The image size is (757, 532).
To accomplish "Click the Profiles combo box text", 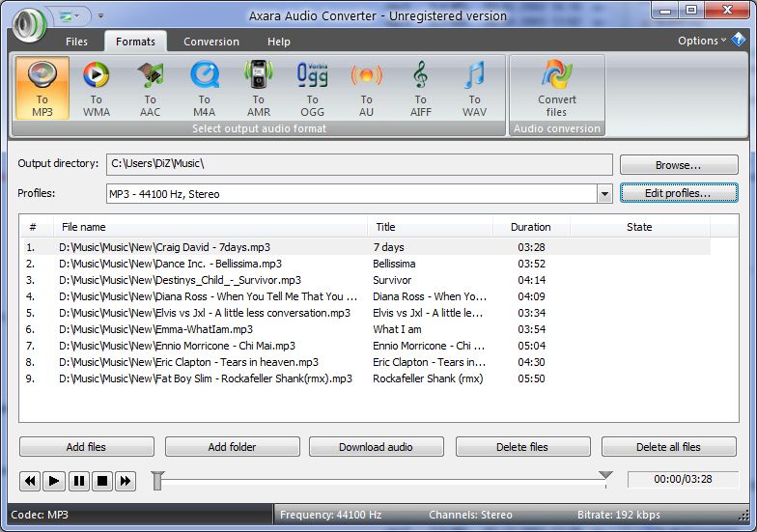I will [x=351, y=194].
